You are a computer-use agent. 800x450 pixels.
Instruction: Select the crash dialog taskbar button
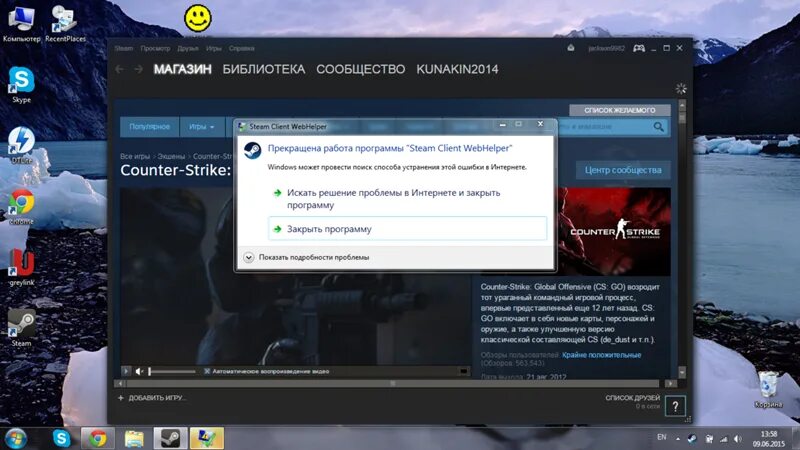pos(207,438)
